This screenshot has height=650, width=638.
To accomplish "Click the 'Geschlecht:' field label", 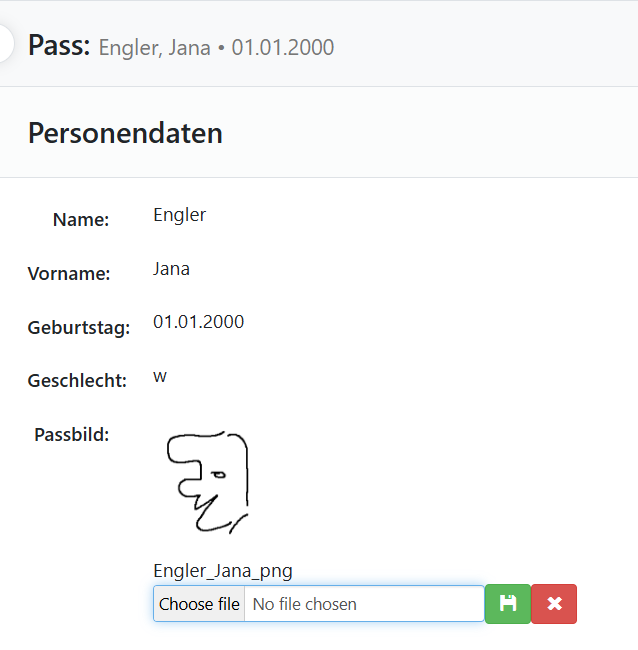I will coord(77,381).
